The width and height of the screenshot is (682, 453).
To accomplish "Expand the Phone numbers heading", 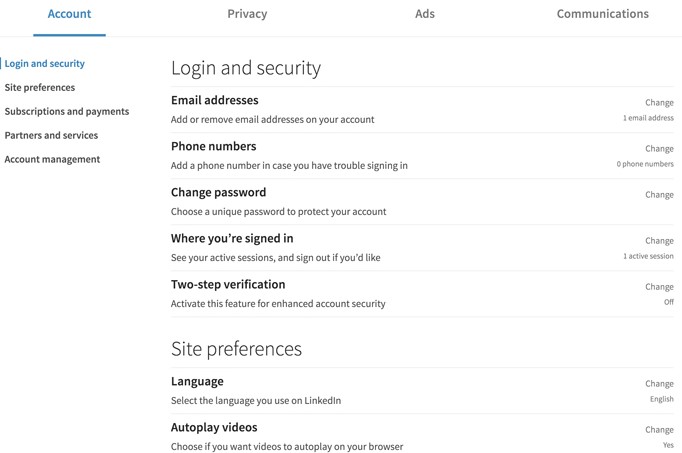I will pyautogui.click(x=214, y=147).
